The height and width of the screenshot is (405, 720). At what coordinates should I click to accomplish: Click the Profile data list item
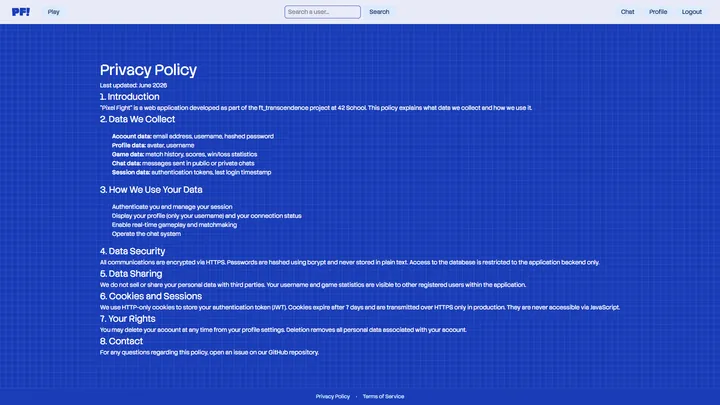[153, 145]
